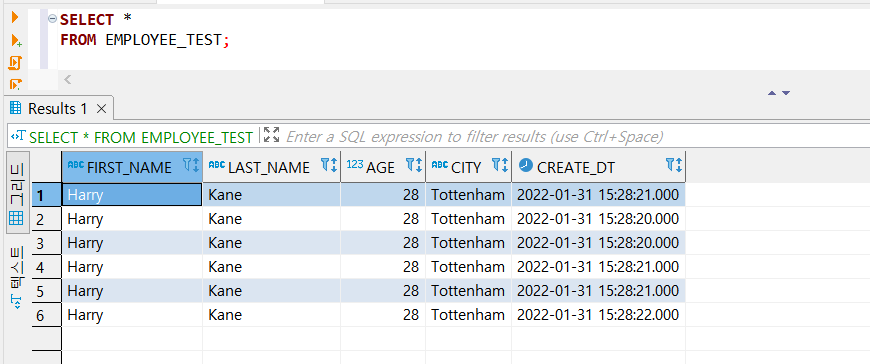Select row number 4 header
This screenshot has width=870, height=364.
coord(47,267)
